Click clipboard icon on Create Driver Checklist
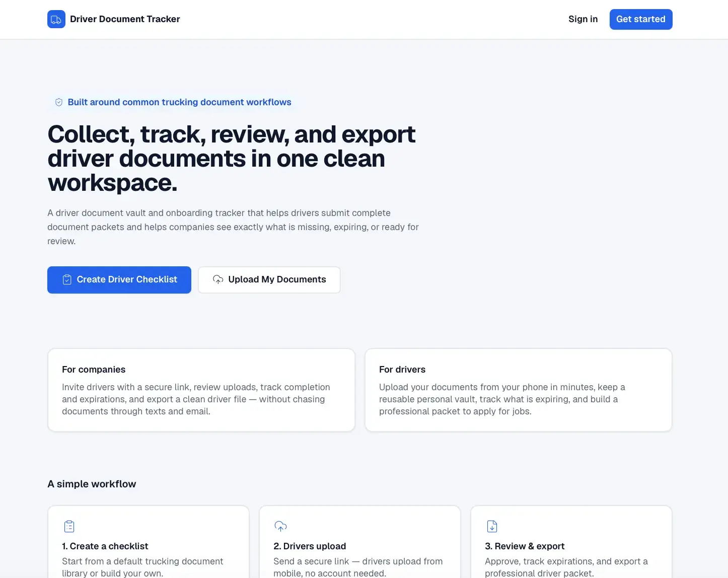 pos(67,279)
